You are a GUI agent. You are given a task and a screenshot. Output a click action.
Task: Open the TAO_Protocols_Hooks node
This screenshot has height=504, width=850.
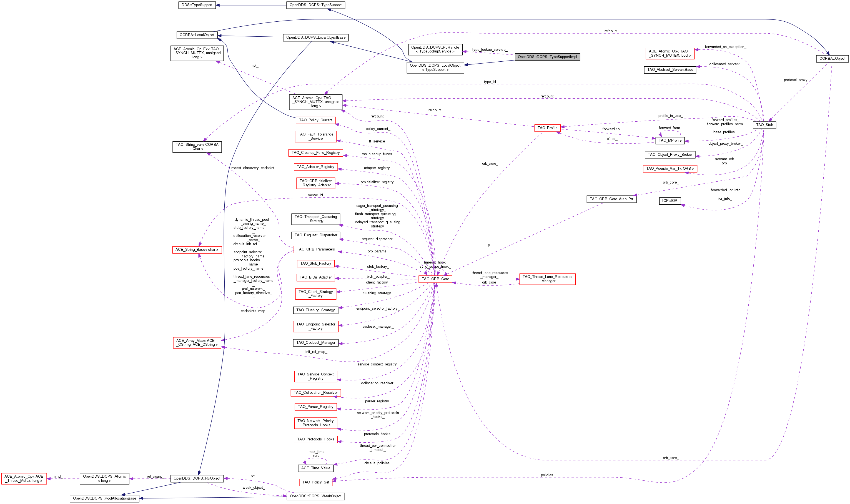click(x=315, y=440)
